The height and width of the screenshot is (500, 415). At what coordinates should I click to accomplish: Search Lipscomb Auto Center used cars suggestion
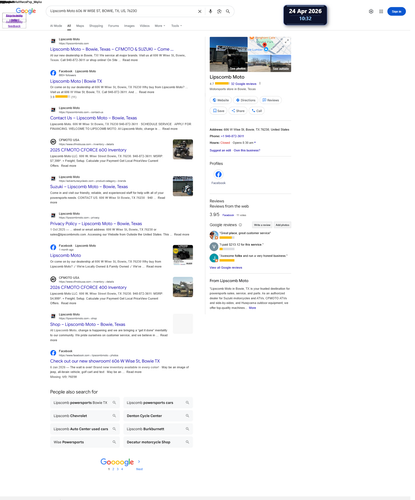[x=85, y=429]
